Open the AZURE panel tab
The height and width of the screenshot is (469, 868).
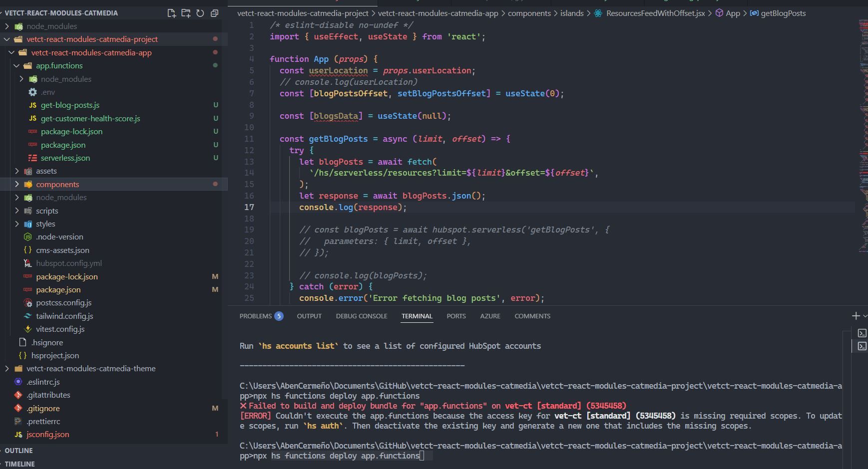pos(490,316)
